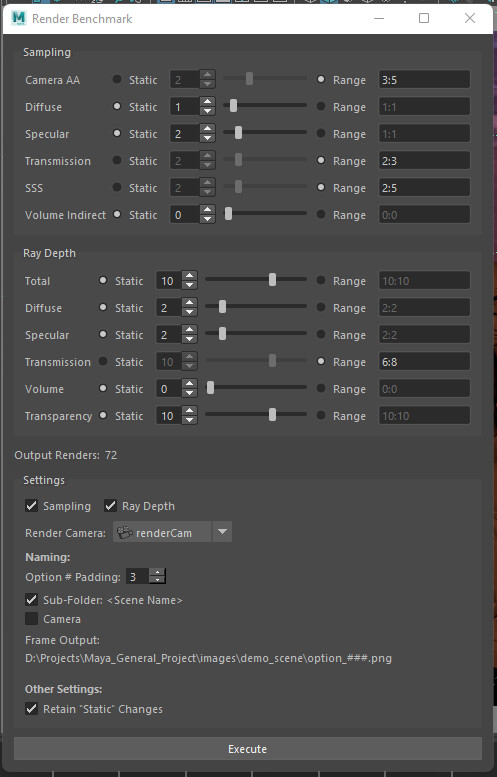Click Ray Depth Total static value field
497x777 pixels.
point(169,280)
